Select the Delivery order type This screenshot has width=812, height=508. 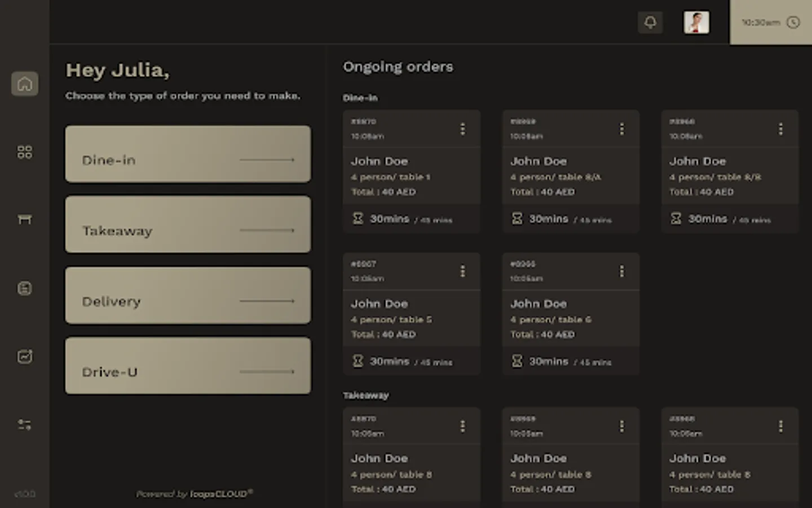(188, 295)
